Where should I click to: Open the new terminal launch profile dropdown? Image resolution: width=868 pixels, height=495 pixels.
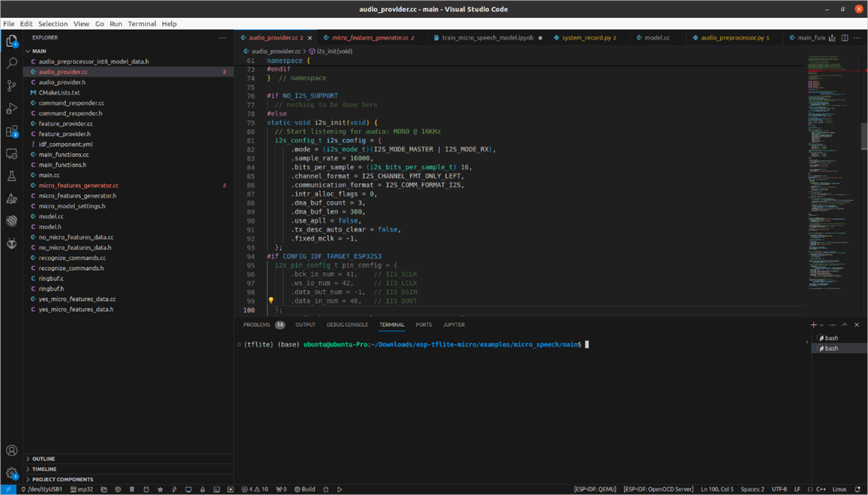coord(821,325)
